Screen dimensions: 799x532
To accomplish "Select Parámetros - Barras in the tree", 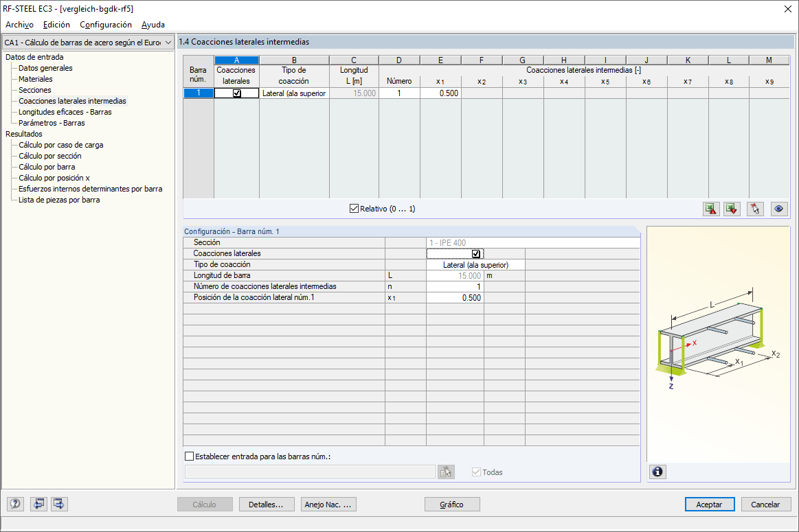I will tap(52, 123).
